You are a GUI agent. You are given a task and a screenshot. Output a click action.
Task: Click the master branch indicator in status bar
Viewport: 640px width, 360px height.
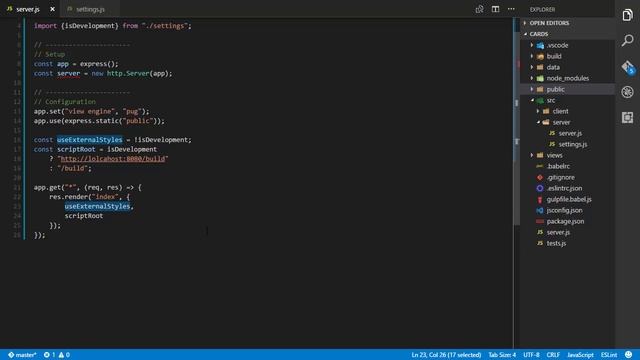click(22, 355)
